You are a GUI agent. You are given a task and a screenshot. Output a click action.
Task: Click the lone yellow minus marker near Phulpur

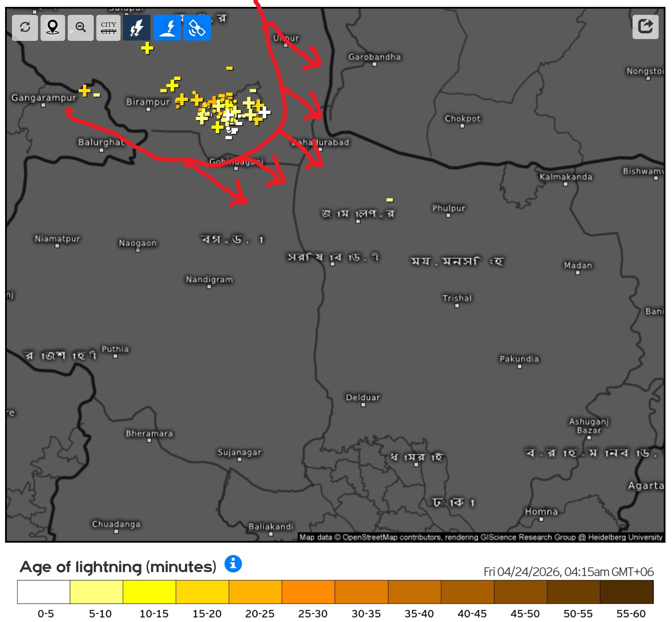coord(390,200)
